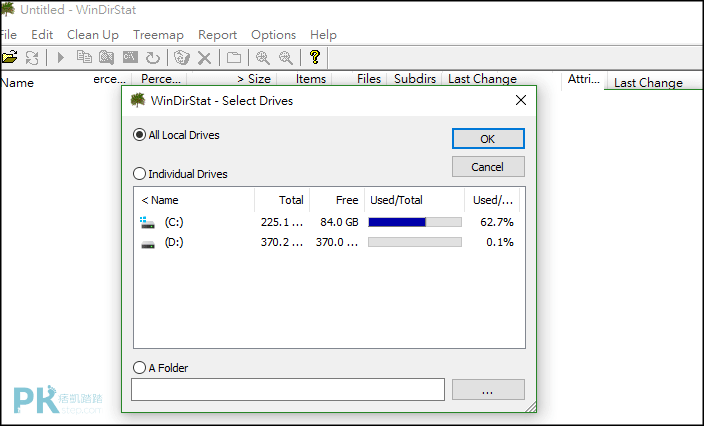Viewport: 704px width, 426px height.
Task: Click the C: drive usage bar
Action: (x=415, y=222)
